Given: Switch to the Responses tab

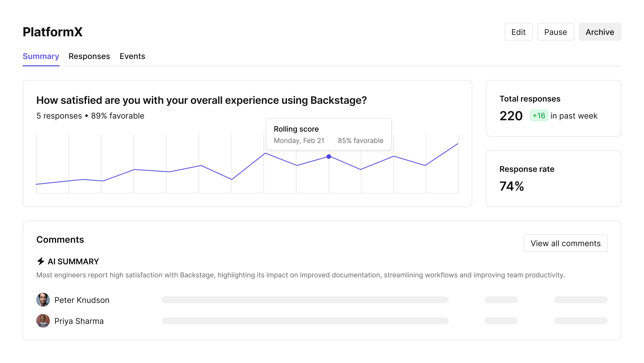Looking at the screenshot, I should tap(89, 56).
